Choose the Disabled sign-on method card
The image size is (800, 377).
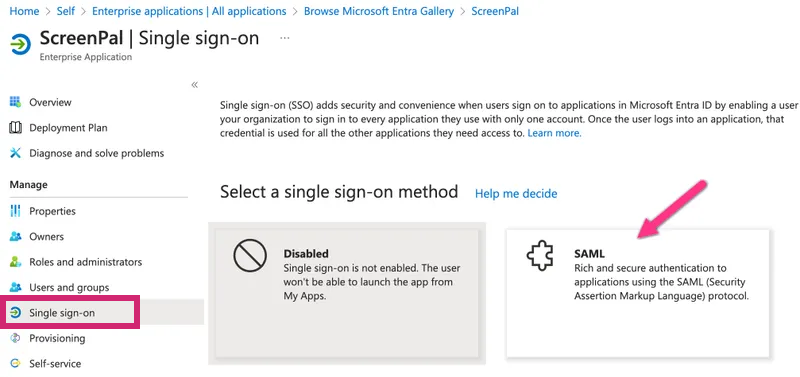[347, 293]
